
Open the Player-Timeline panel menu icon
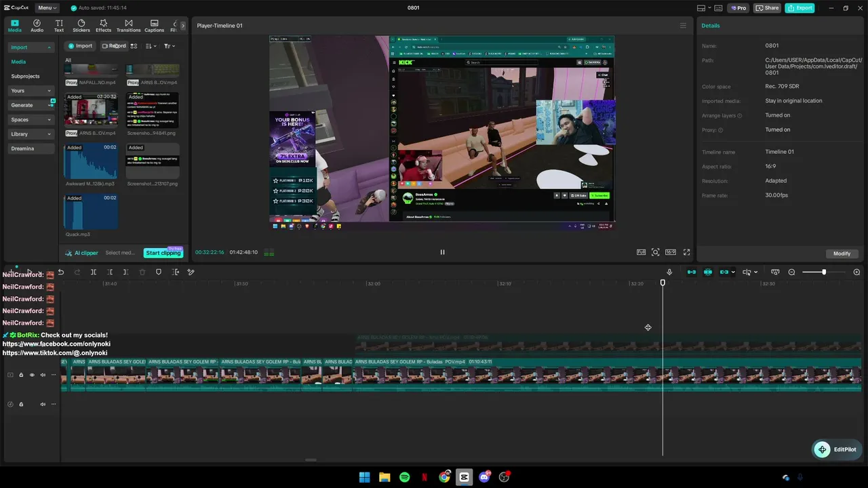click(683, 26)
